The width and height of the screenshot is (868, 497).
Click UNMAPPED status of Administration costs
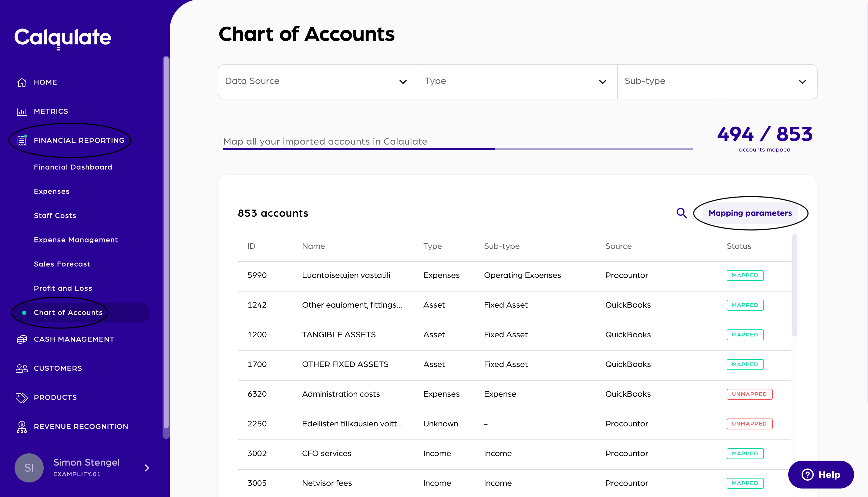pyautogui.click(x=749, y=394)
